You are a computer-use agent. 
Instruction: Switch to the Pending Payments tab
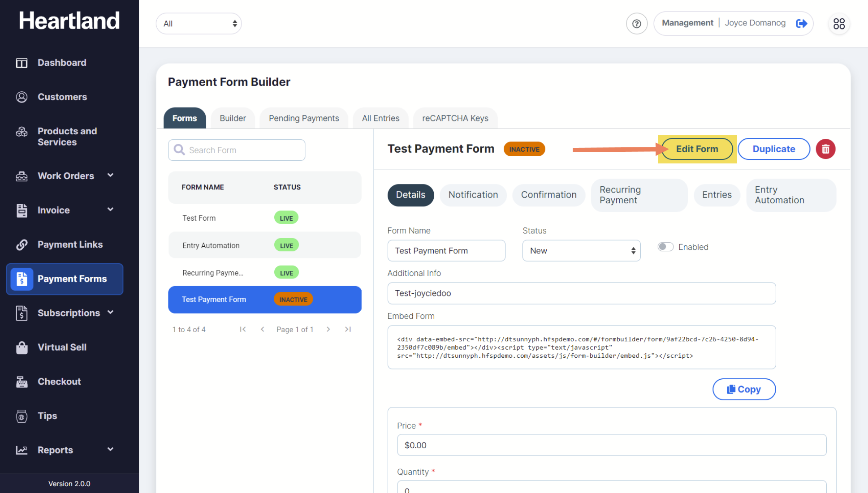(303, 118)
